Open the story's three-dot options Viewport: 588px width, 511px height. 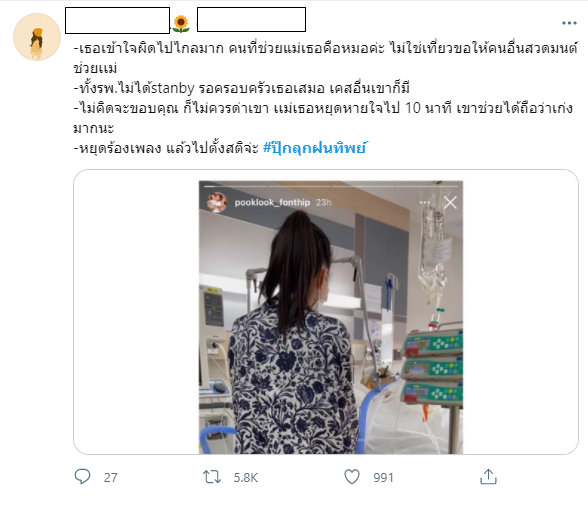click(x=425, y=202)
